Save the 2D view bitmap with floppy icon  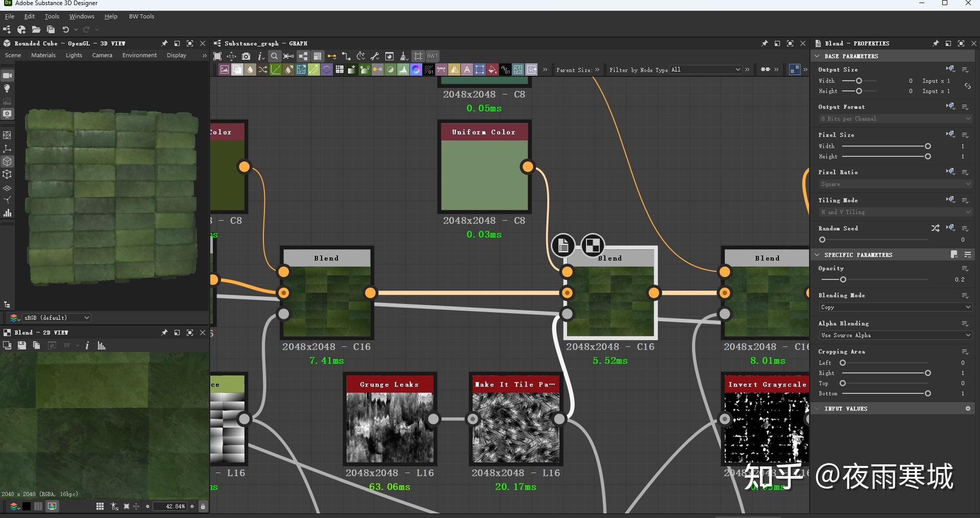click(x=21, y=346)
